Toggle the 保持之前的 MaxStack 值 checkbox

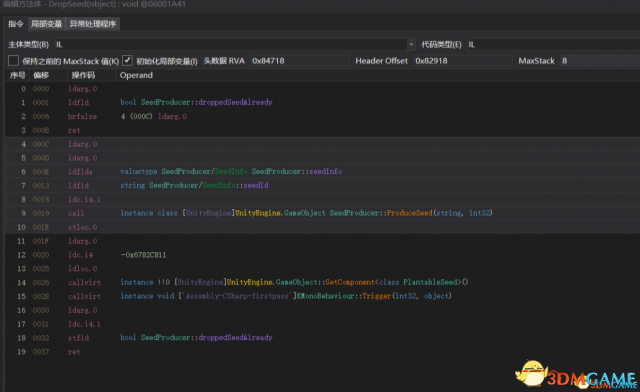click(x=13, y=61)
